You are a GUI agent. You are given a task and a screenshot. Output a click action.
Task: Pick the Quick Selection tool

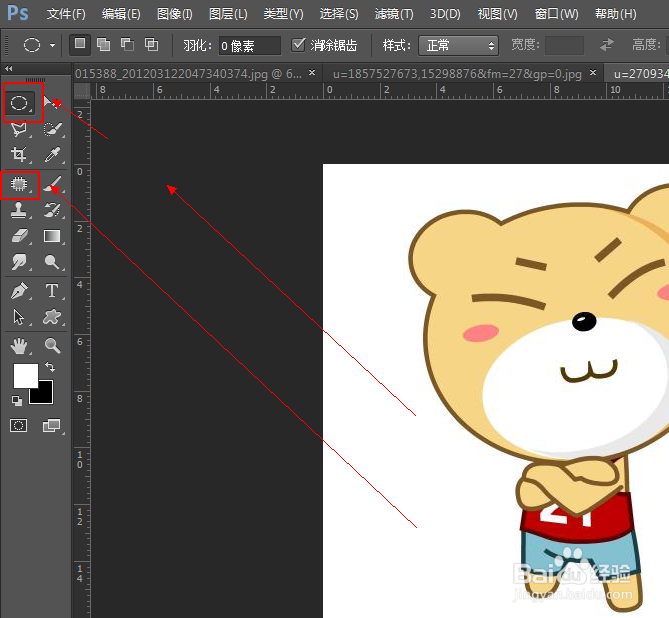(x=52, y=129)
